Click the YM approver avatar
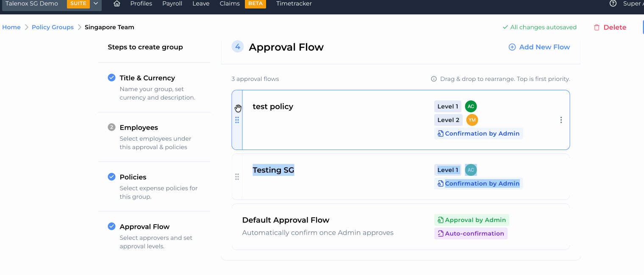 pos(472,120)
